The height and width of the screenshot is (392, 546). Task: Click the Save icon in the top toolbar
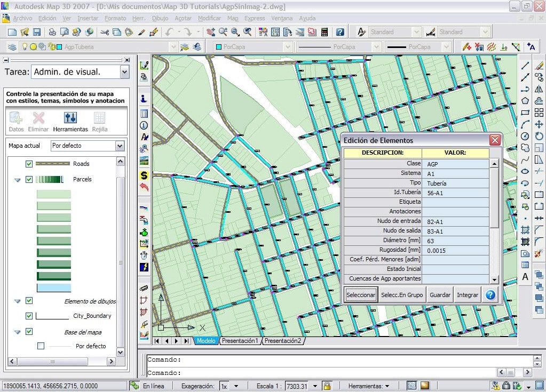[37, 32]
